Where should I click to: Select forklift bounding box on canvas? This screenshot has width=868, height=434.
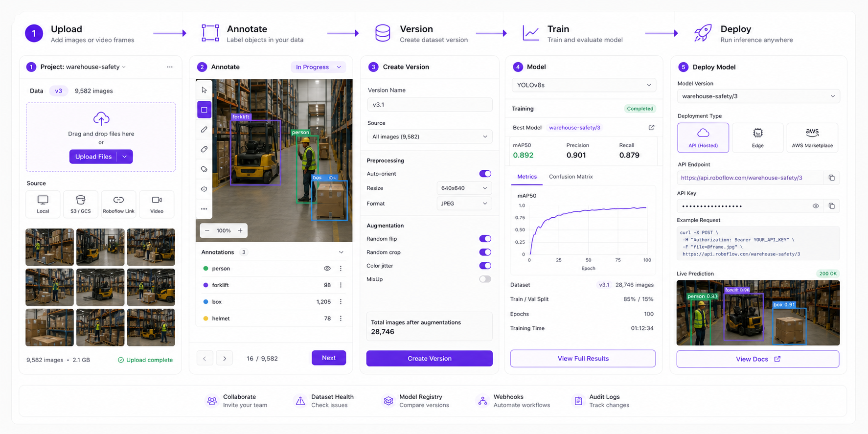tap(255, 152)
